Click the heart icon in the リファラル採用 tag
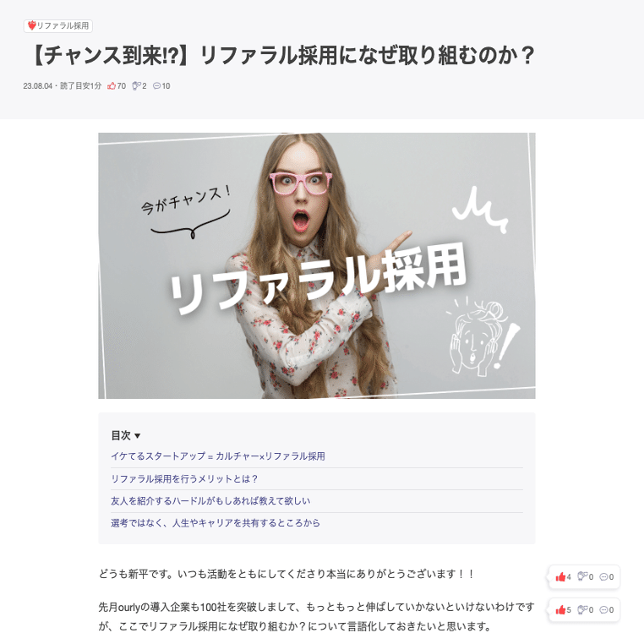Screen dimensions: 644x644 tap(31, 26)
